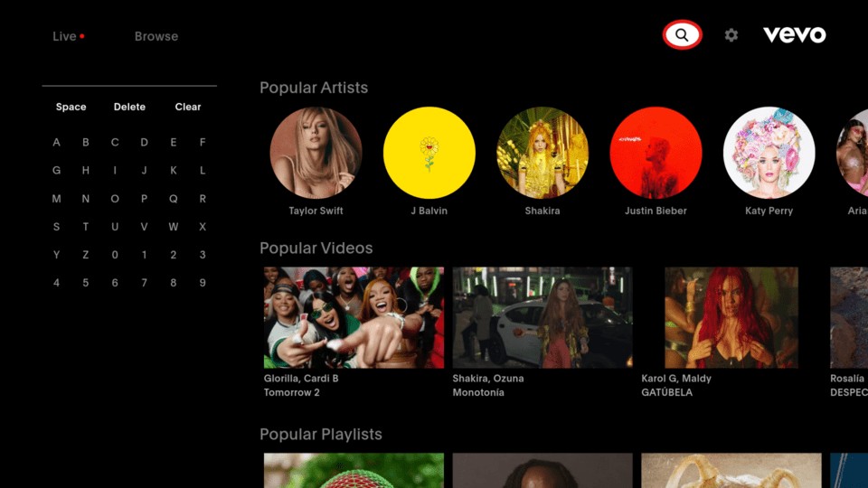Select letter K on the keyboard
Screen dimensions: 868x488
(x=174, y=171)
